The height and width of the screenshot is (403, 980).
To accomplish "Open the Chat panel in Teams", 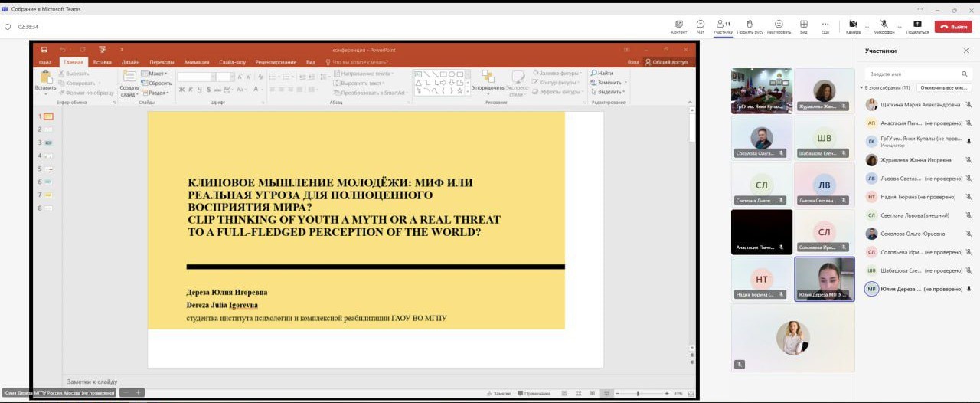I will tap(700, 25).
